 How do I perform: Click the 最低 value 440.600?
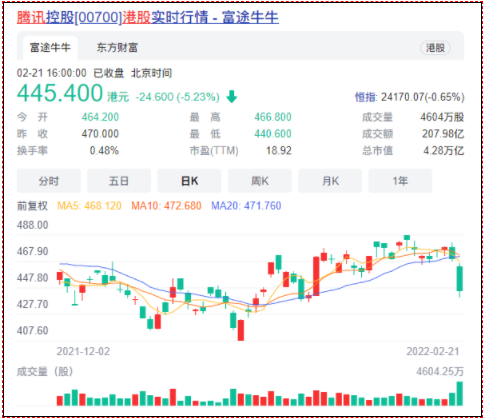[x=273, y=134]
